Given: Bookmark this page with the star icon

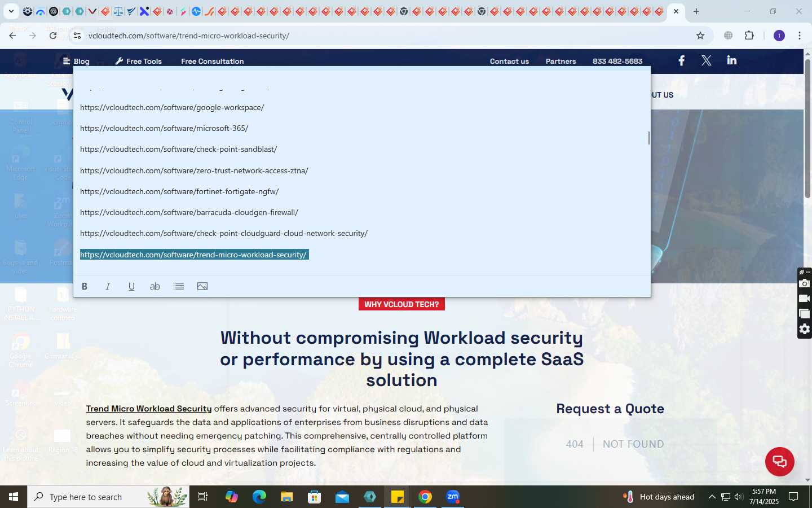Looking at the screenshot, I should pos(700,36).
